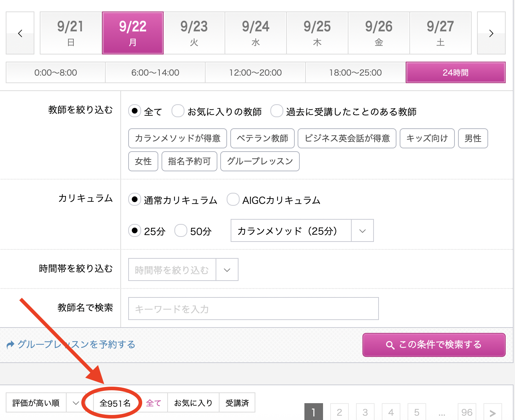The image size is (515, 420).
Task: Open the カランメソッド（25分） dropdown
Action: (302, 231)
